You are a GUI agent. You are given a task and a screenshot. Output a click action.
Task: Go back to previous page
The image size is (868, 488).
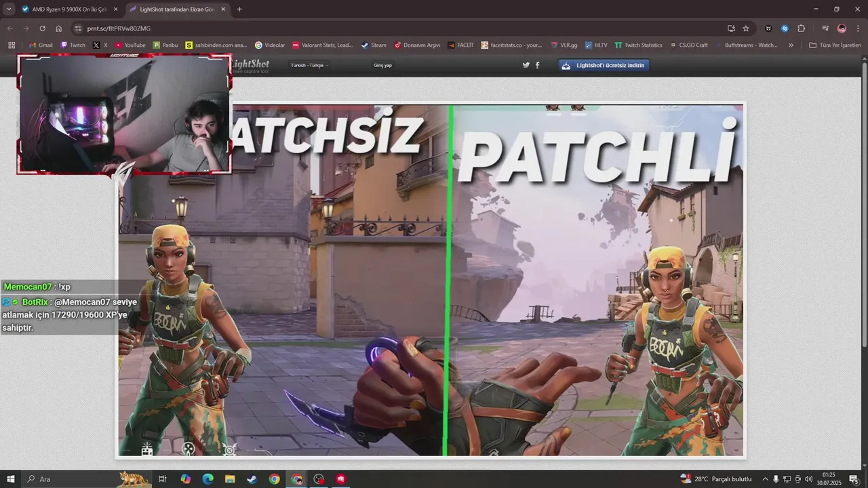tap(9, 28)
